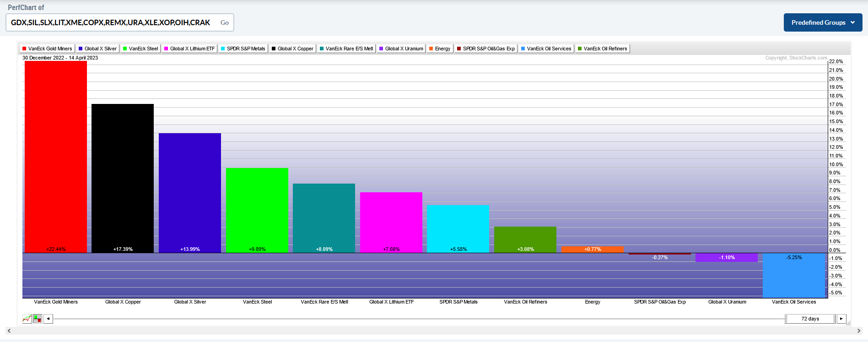Click the -5.25% value label
Screen dimensions: 868x342
coord(794,257)
